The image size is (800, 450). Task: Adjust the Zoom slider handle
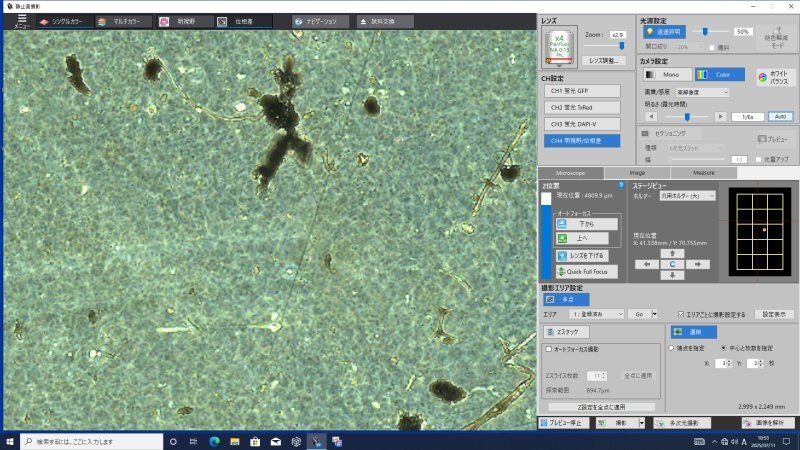point(621,46)
